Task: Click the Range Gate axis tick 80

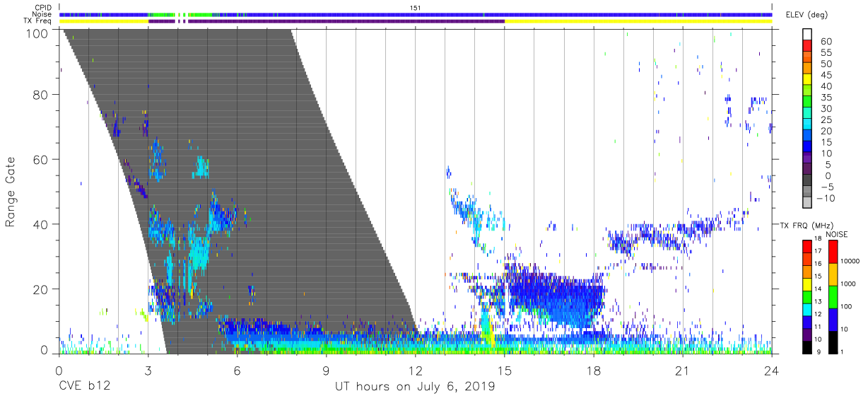Action: pos(40,94)
